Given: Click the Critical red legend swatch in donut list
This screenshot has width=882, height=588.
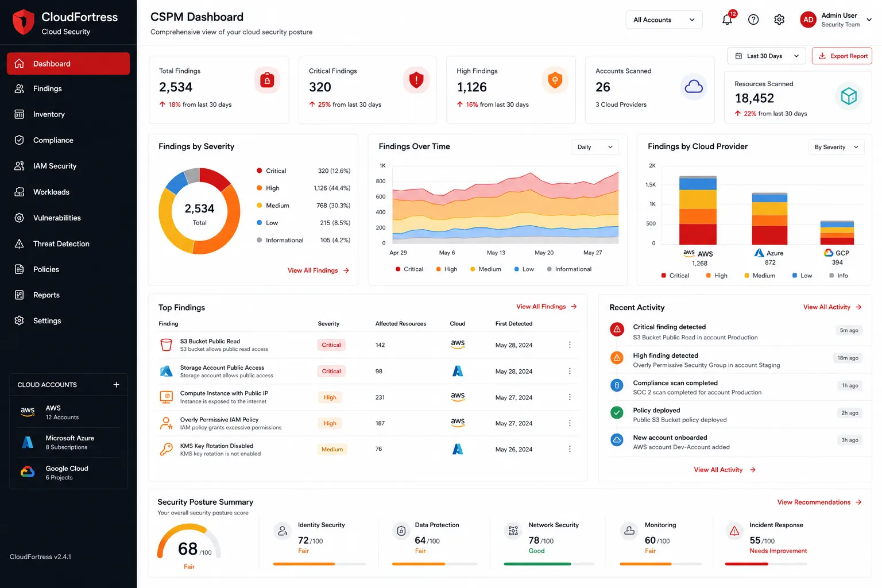Looking at the screenshot, I should pos(260,171).
